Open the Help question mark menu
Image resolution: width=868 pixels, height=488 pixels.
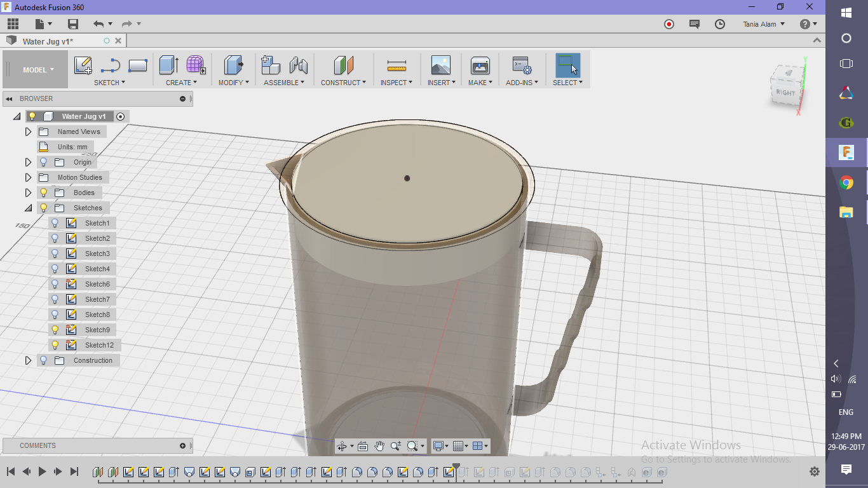809,24
